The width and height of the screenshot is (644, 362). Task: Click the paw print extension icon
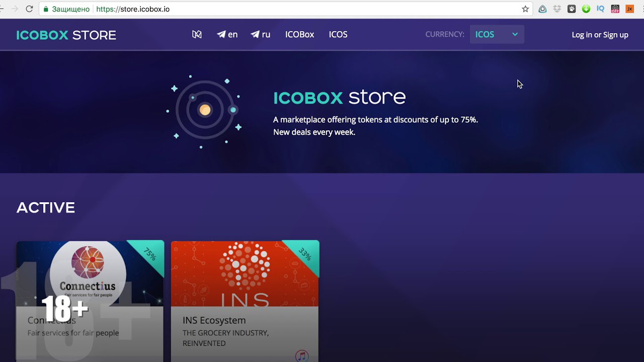point(572,9)
